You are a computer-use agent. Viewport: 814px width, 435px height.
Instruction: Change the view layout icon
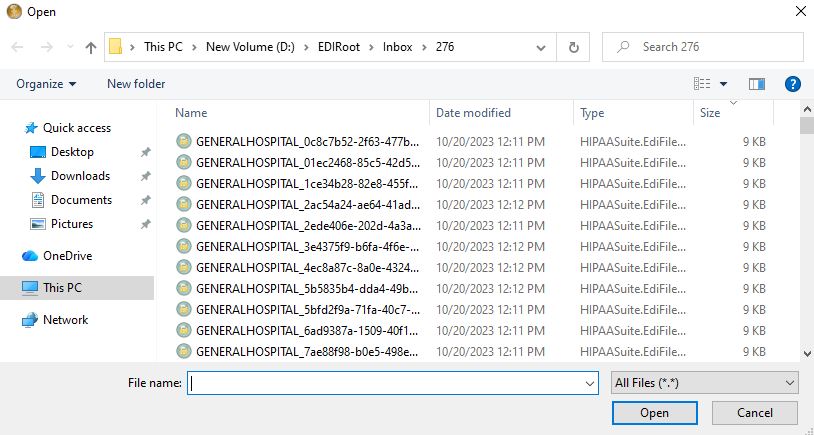click(702, 84)
